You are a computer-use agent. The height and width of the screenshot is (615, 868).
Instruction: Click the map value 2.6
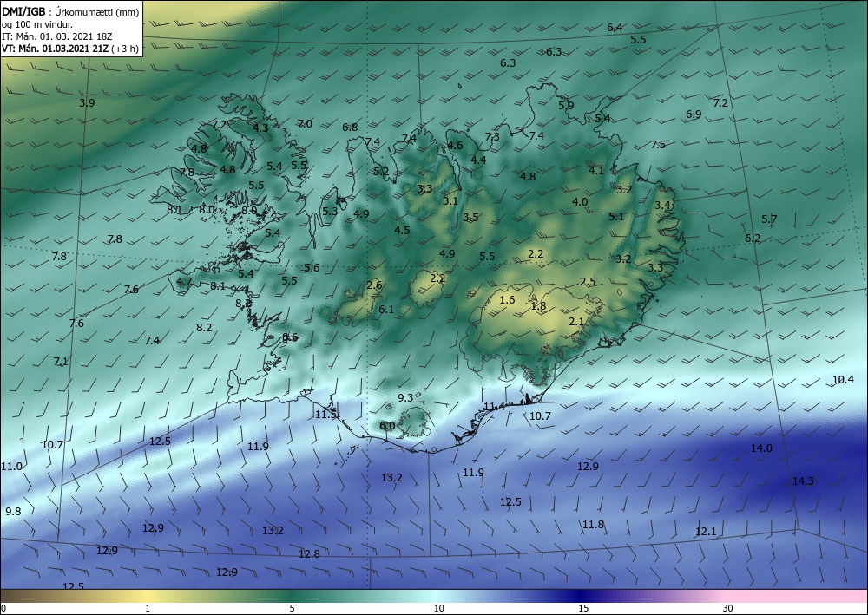tap(374, 285)
